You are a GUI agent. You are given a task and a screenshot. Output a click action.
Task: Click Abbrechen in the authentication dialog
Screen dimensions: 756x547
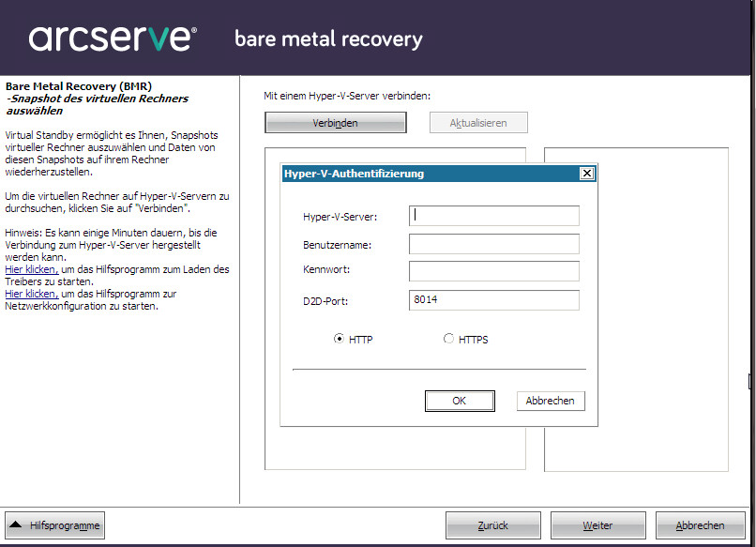(551, 401)
